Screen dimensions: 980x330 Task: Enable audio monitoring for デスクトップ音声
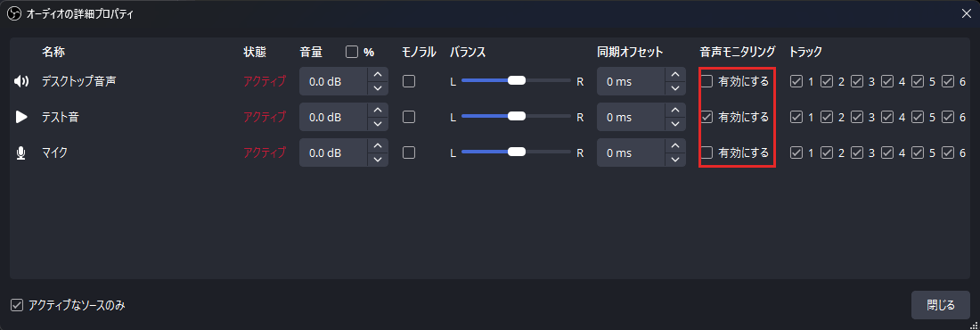[x=706, y=81]
